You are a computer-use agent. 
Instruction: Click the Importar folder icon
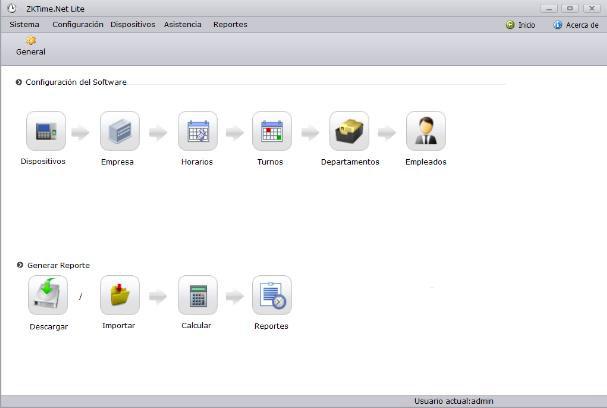point(120,295)
